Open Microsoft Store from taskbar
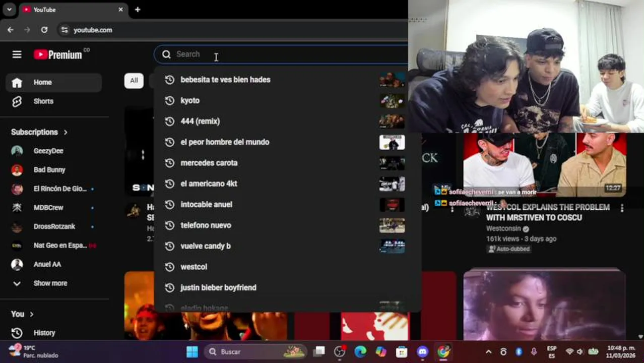 402,352
